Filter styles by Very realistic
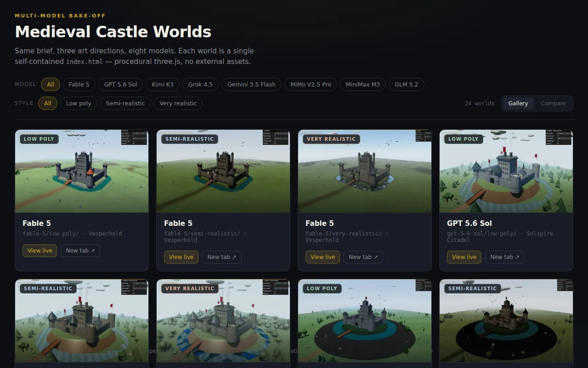 [178, 103]
